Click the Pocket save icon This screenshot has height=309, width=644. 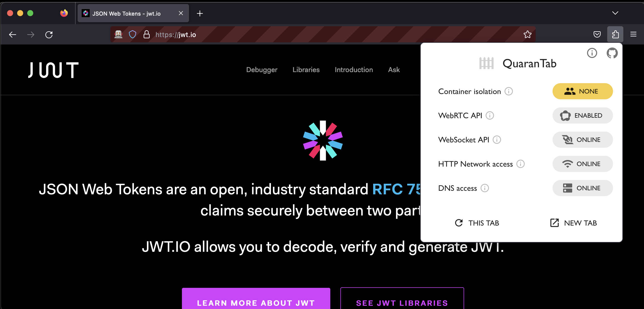click(597, 34)
